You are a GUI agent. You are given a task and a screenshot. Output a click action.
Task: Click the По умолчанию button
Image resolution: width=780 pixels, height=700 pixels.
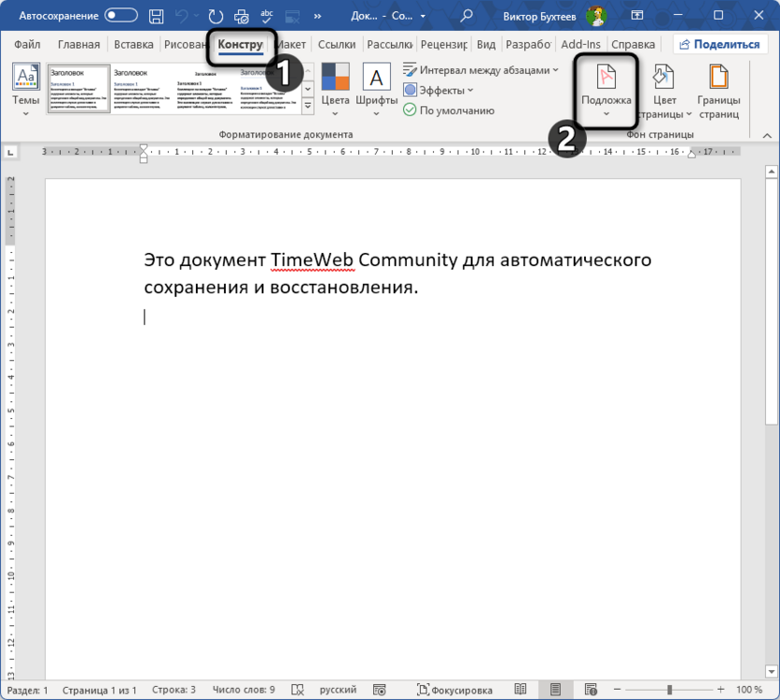coord(449,111)
